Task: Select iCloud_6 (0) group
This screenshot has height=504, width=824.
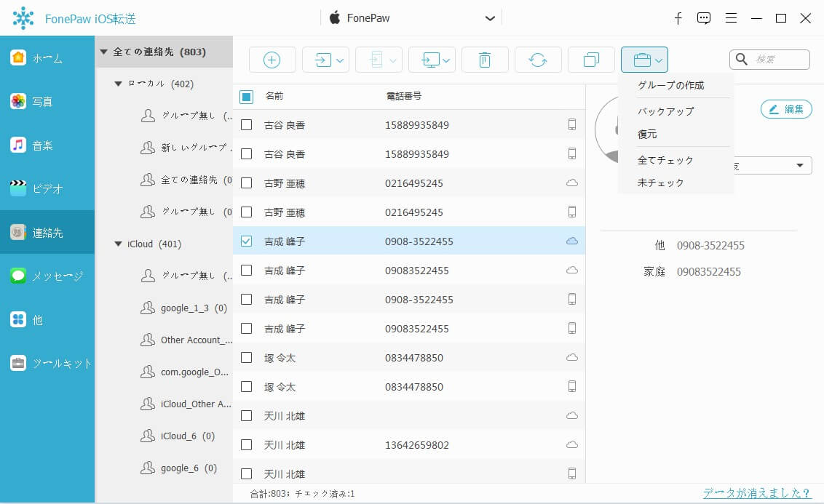Action: [178, 436]
